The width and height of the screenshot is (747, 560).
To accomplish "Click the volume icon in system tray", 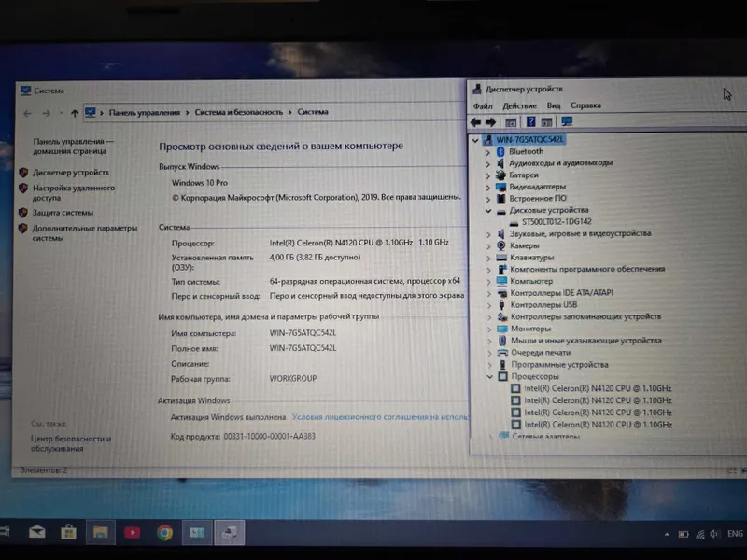I will tap(714, 534).
